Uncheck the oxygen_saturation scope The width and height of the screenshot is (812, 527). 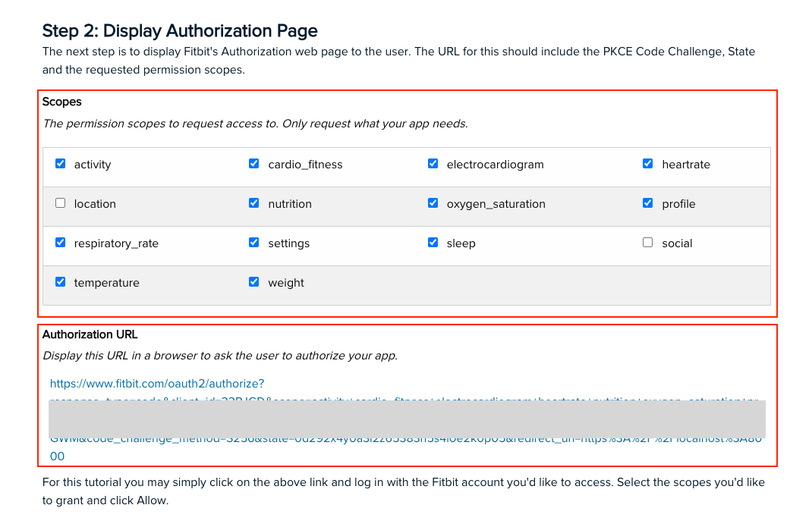(x=433, y=202)
